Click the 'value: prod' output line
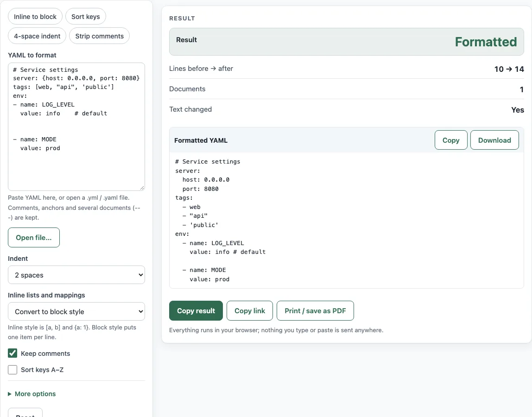This screenshot has width=532, height=417. [209, 279]
